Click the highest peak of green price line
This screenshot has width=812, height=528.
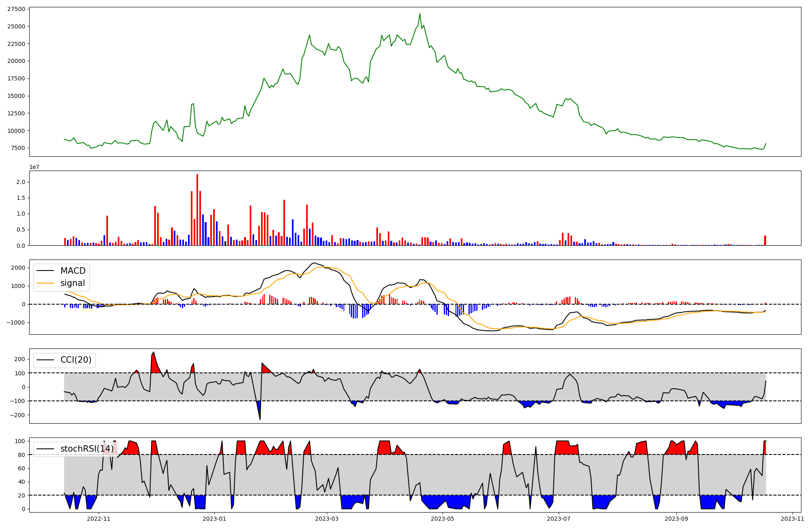[x=420, y=14]
